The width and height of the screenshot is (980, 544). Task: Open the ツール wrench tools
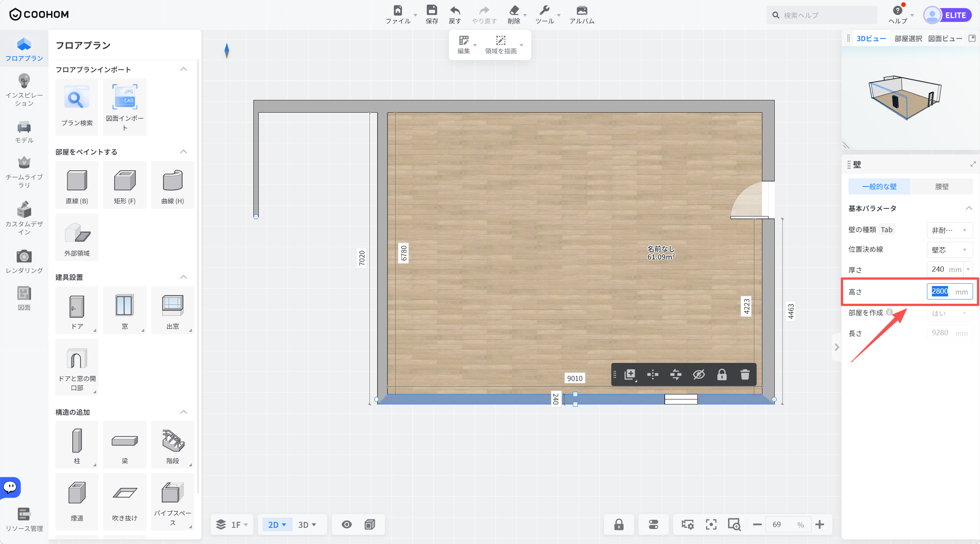(544, 10)
